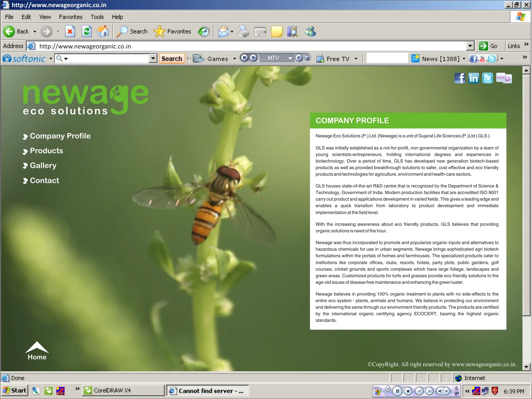532x399 pixels.
Task: Click the Softonic toolbar Search button
Action: tap(172, 59)
